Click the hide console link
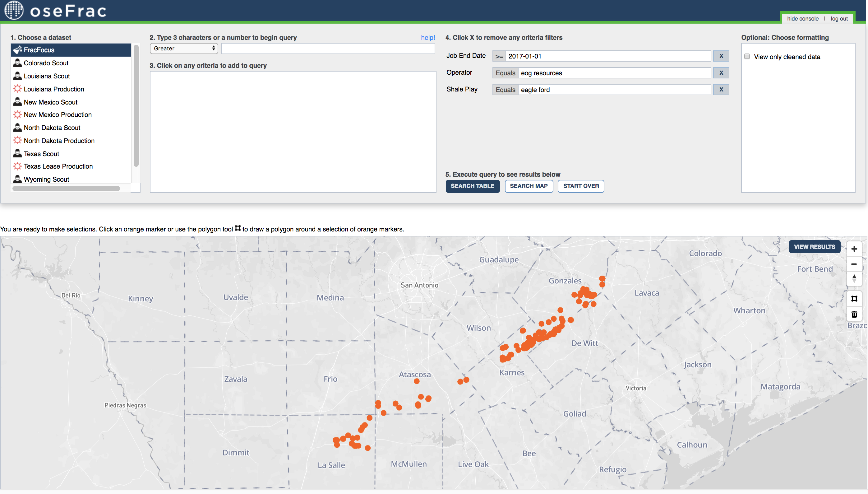This screenshot has height=494, width=868. [803, 19]
